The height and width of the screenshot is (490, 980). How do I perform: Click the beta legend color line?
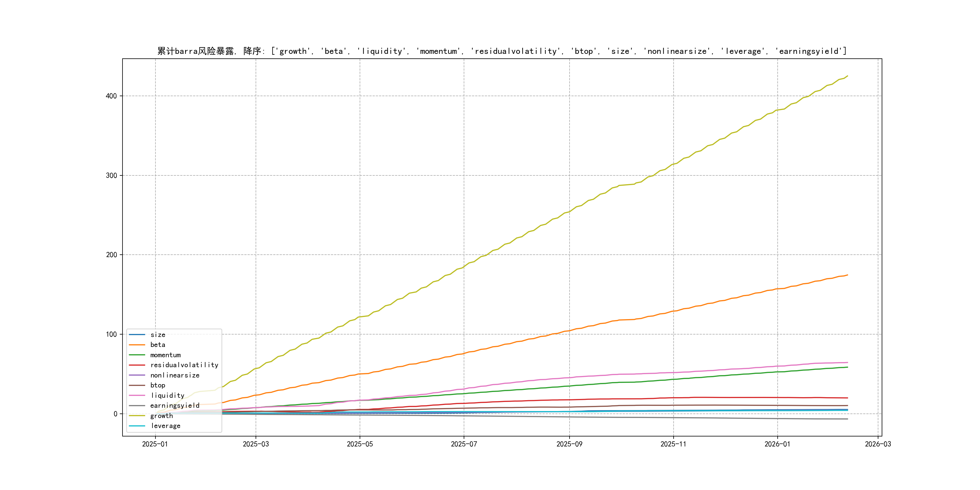click(x=137, y=345)
